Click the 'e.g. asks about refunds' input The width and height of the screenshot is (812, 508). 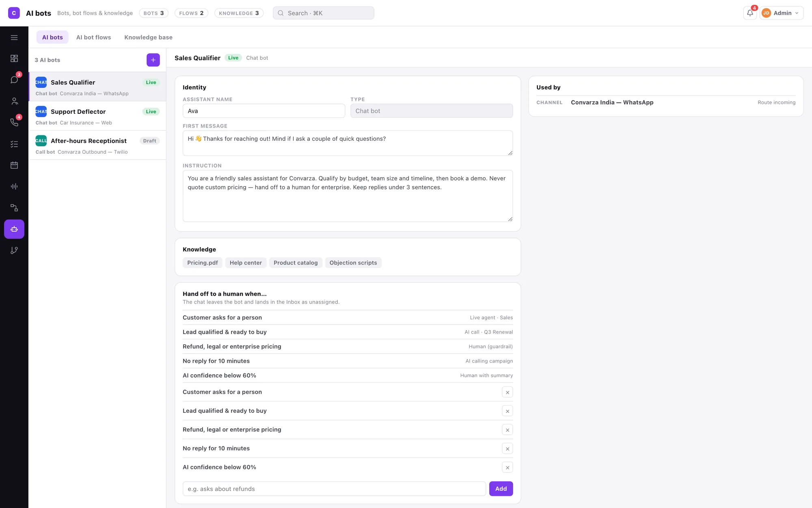(x=334, y=488)
